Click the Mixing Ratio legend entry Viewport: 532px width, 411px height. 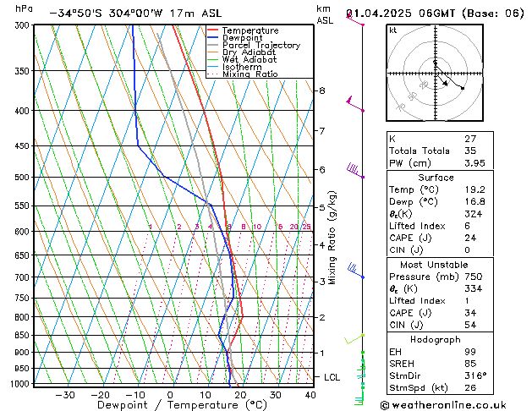click(x=250, y=74)
